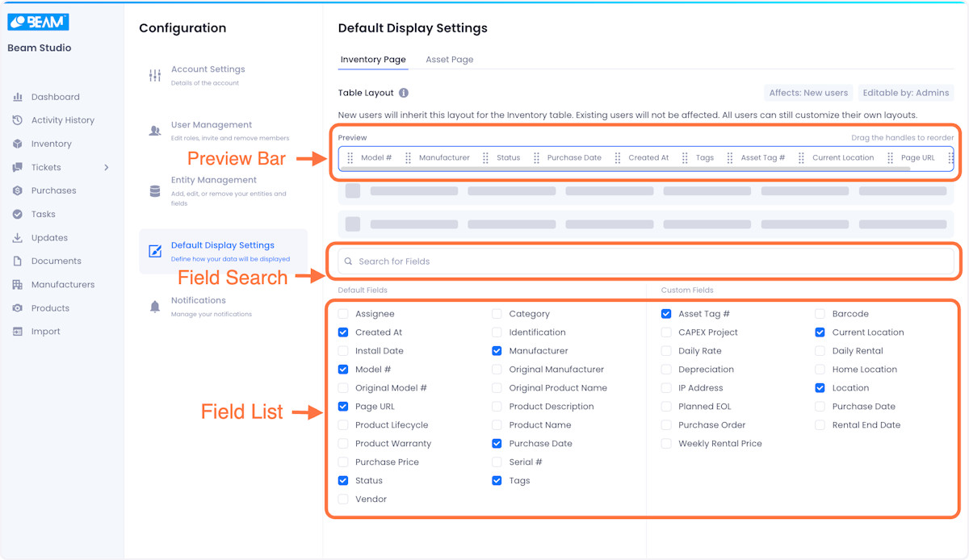Click the Affects: New users badge
This screenshot has width=969, height=560.
808,93
